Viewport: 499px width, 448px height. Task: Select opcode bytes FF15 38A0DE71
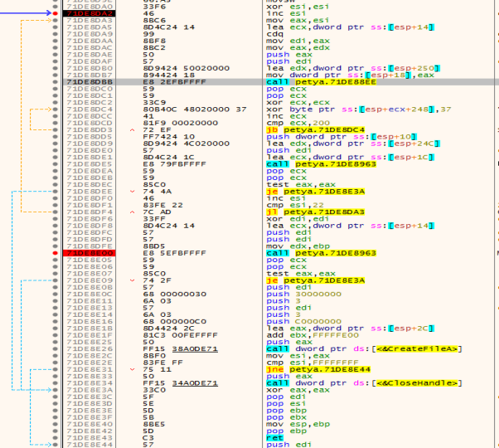180,349
